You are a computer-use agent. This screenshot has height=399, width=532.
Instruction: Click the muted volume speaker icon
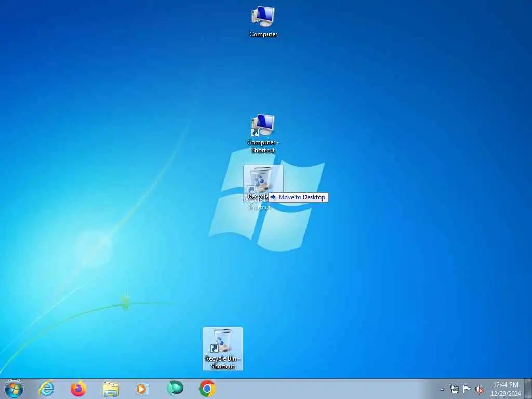[x=480, y=389]
